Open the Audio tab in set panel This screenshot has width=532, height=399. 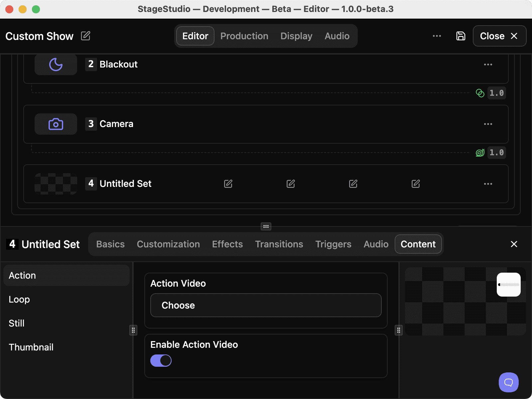pos(376,244)
